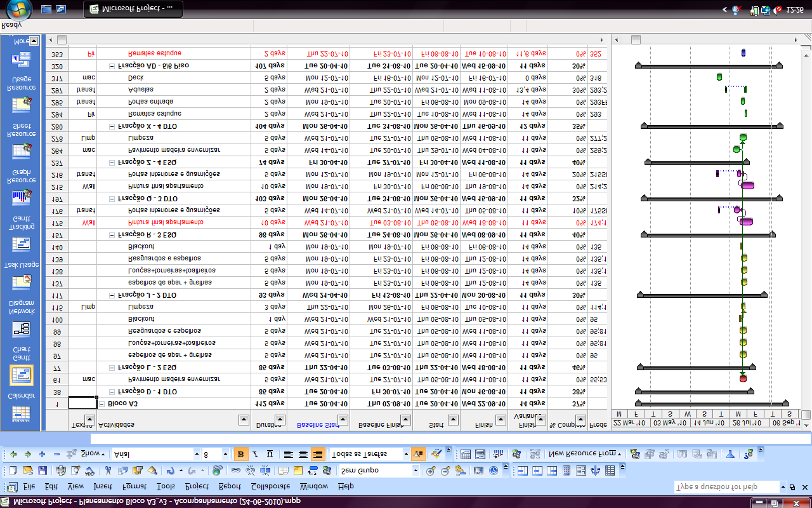
Task: Open the Collaborate menu
Action: point(270,486)
